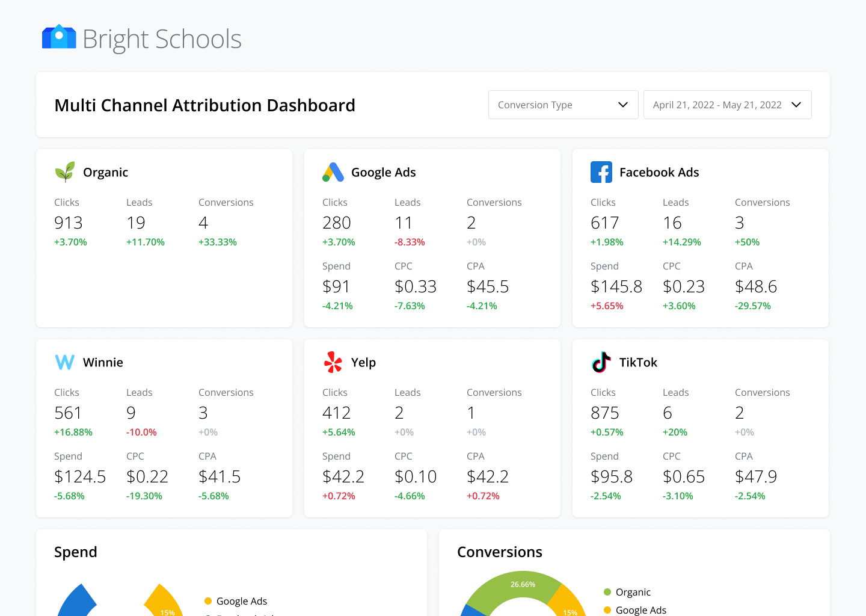The image size is (866, 616).
Task: Click the blue slice of the Spend chart
Action: 76,602
